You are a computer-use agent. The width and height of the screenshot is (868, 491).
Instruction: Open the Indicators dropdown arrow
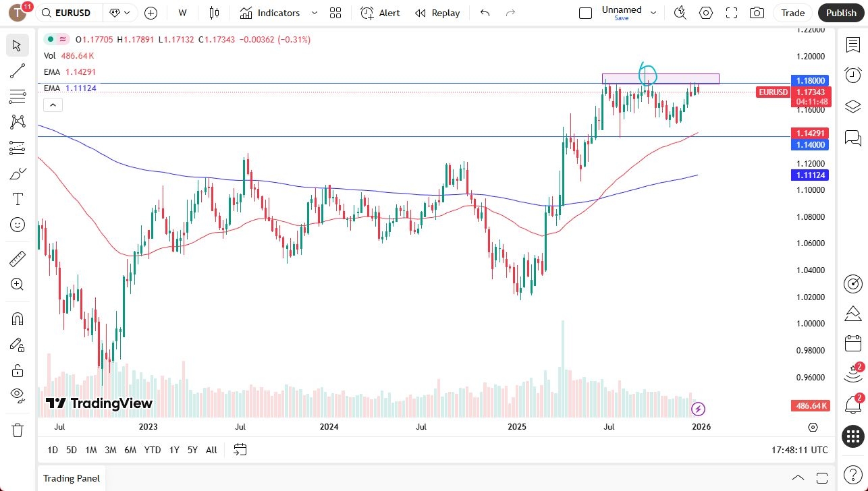pos(313,13)
